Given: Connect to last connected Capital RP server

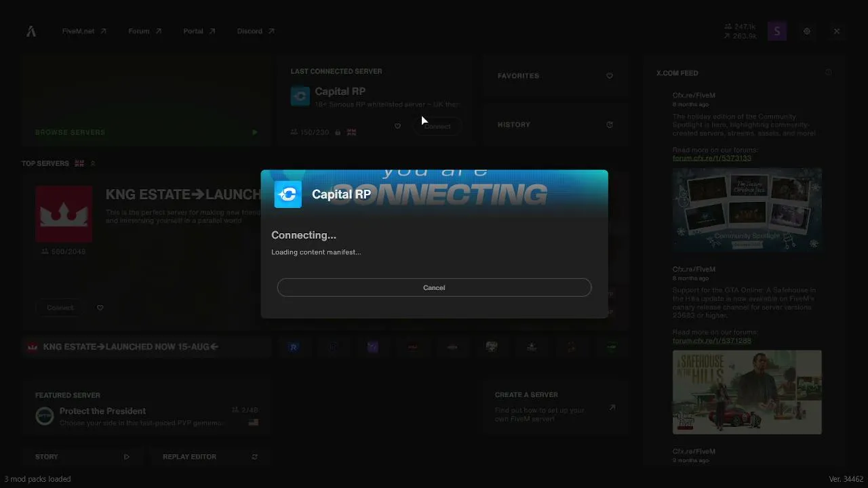Looking at the screenshot, I should (437, 126).
